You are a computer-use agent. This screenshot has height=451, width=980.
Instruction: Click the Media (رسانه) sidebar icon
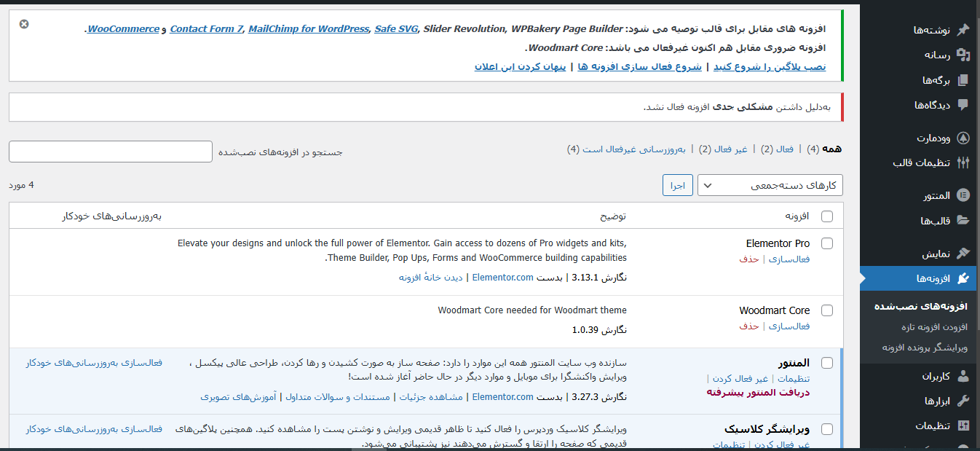pyautogui.click(x=963, y=55)
